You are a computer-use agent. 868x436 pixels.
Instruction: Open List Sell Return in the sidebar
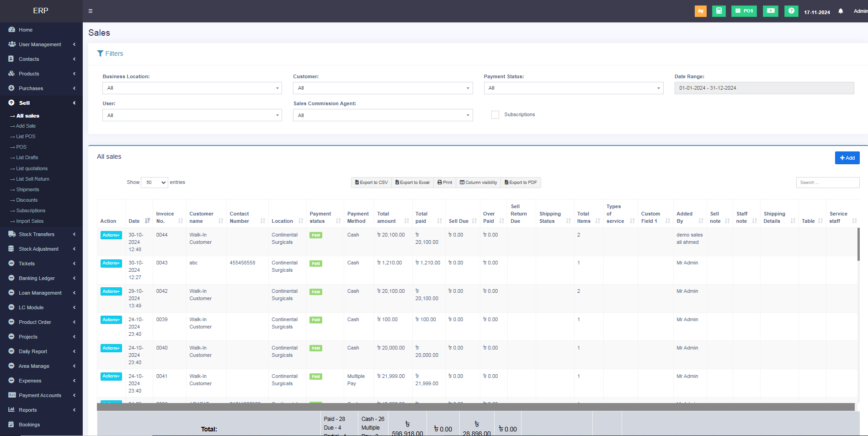coord(32,179)
